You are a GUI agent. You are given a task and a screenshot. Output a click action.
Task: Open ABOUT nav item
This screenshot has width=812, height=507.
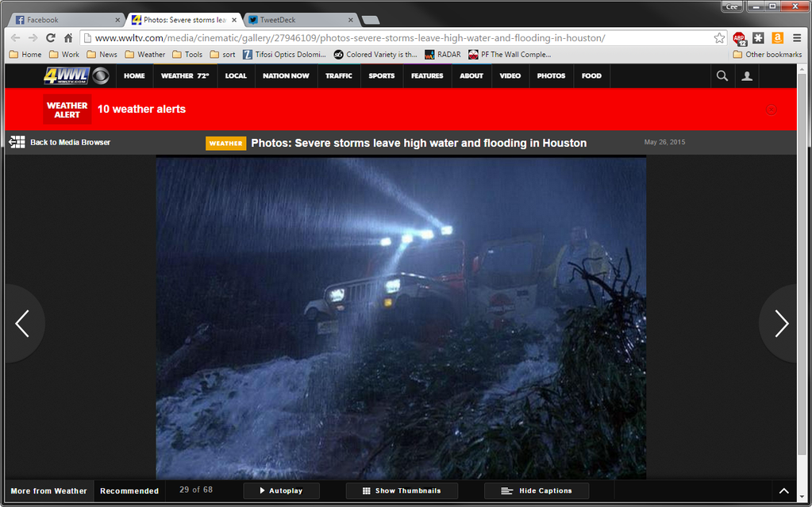tap(471, 75)
